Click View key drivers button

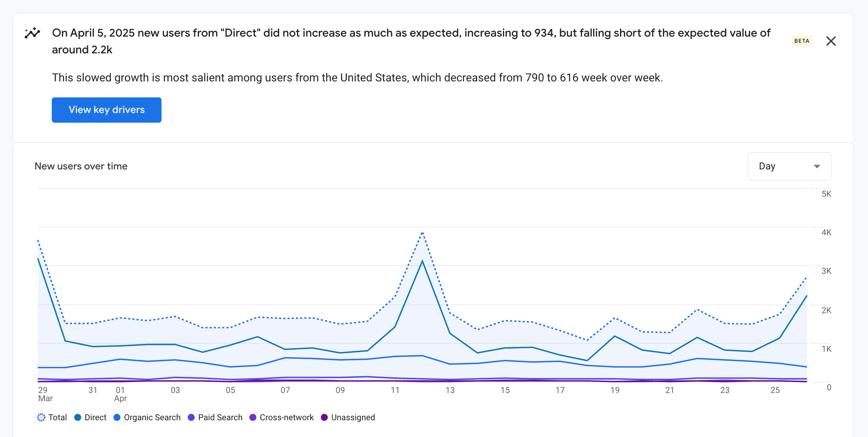(x=106, y=110)
